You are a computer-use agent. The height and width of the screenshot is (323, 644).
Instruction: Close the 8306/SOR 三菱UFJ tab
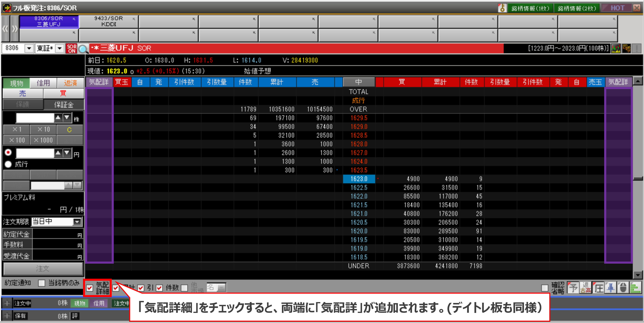(74, 19)
